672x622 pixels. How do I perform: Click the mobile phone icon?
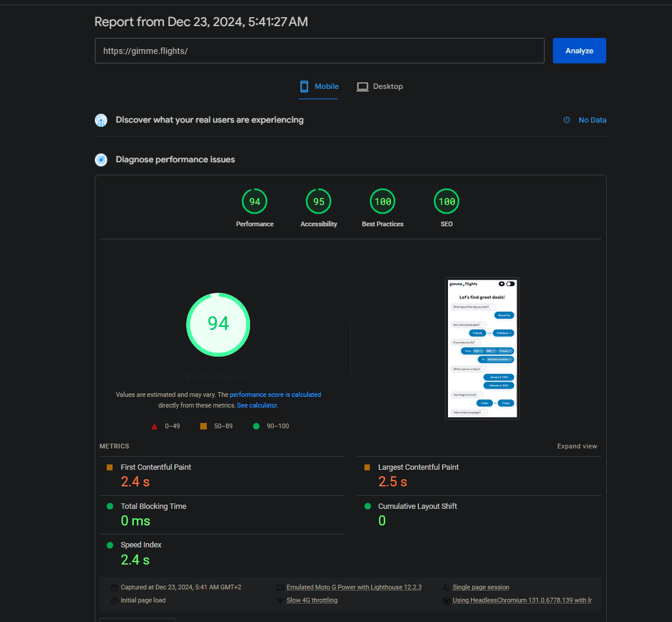click(304, 86)
